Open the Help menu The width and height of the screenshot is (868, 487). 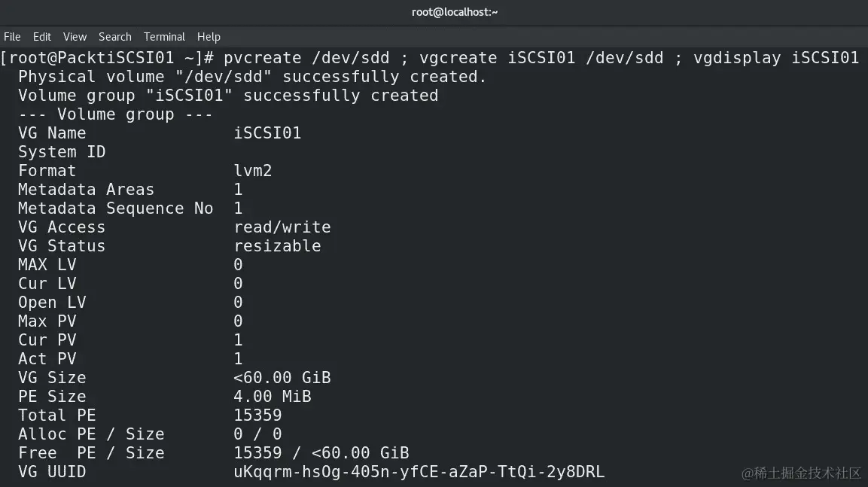click(209, 36)
